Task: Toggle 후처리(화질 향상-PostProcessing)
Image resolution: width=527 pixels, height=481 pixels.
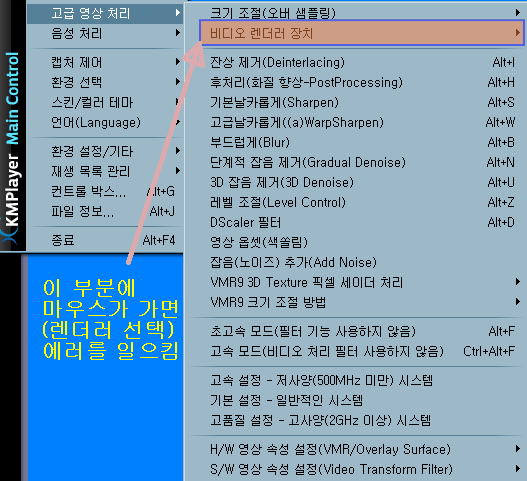Action: 356,82
